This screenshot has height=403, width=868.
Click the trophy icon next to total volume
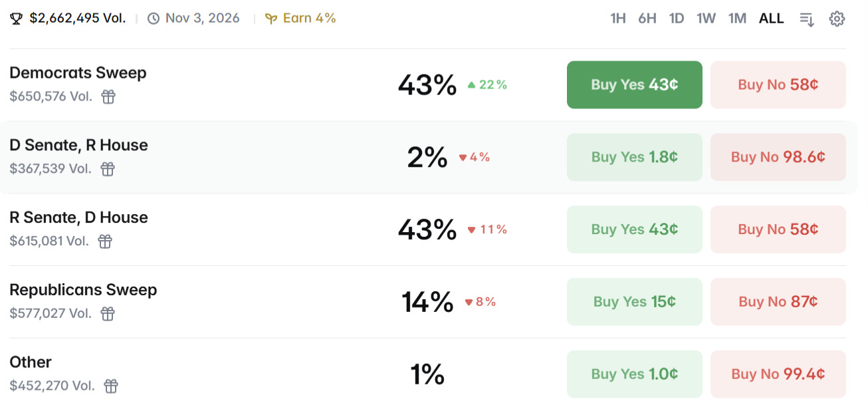(x=17, y=19)
